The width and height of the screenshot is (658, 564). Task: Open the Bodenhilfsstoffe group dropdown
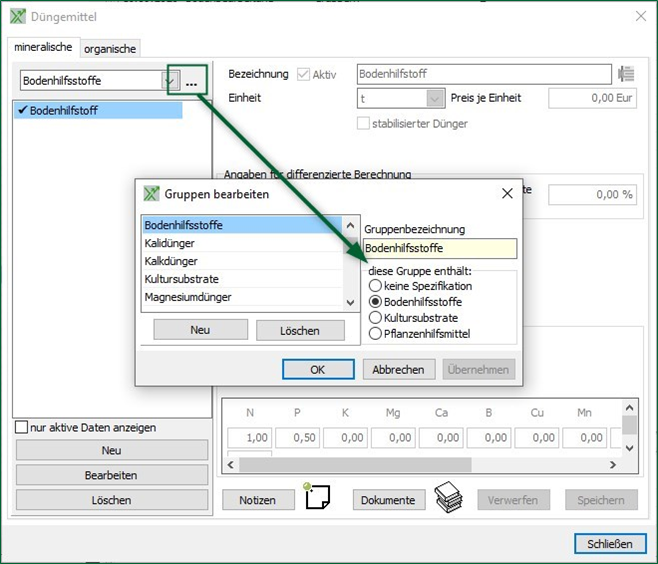point(169,81)
